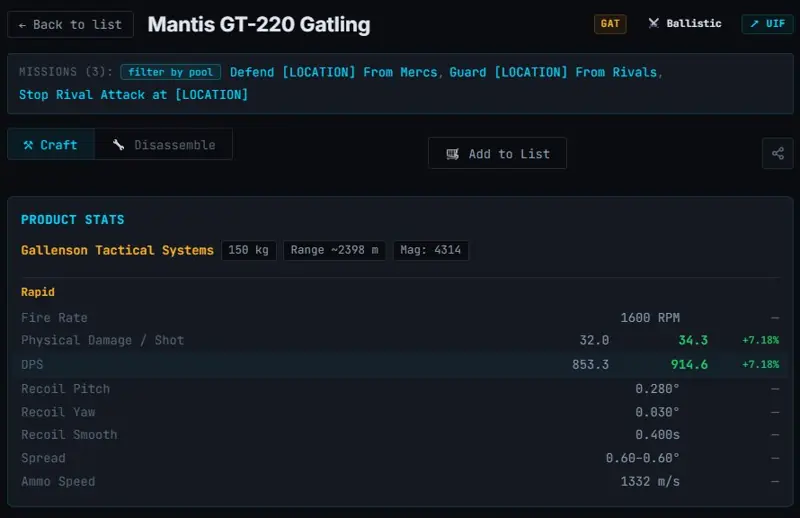Select the DPS stat row label
This screenshot has height=518, width=800.
(x=32, y=364)
